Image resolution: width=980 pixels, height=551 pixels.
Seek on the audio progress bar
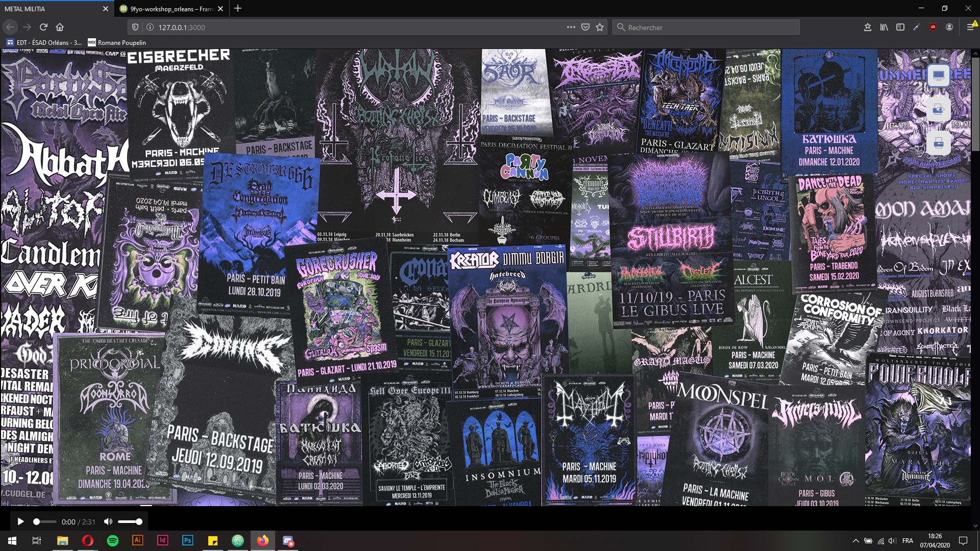tap(45, 521)
